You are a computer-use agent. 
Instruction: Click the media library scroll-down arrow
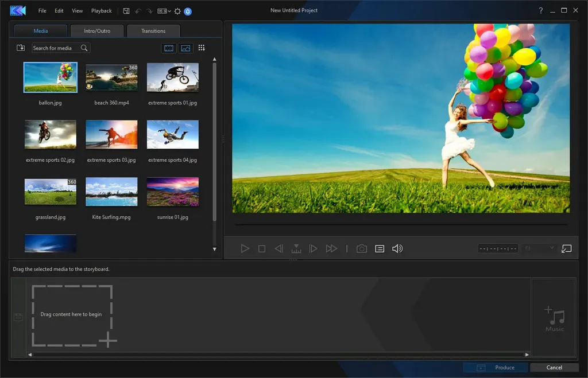tap(215, 249)
